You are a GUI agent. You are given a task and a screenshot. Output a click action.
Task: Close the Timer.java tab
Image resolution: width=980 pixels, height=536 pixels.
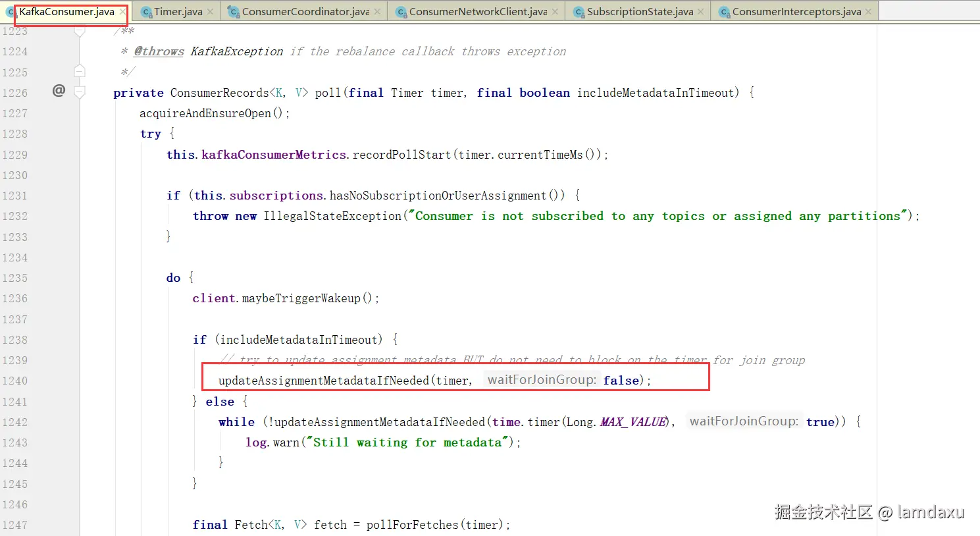(x=210, y=12)
